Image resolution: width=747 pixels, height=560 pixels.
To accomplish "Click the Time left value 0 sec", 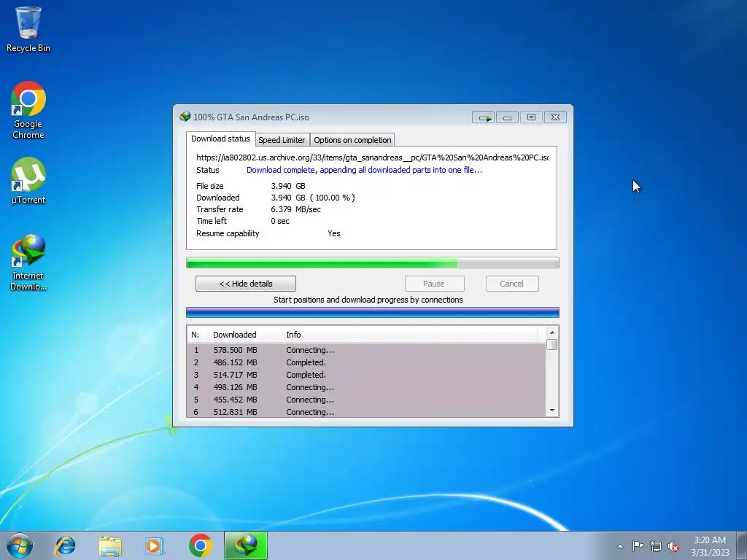I will coord(280,221).
